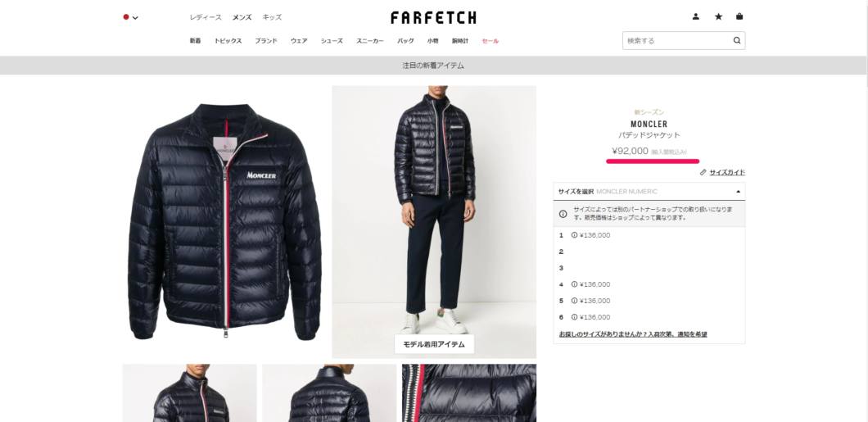
Task: Open the account profile icon
Action: coord(696,16)
